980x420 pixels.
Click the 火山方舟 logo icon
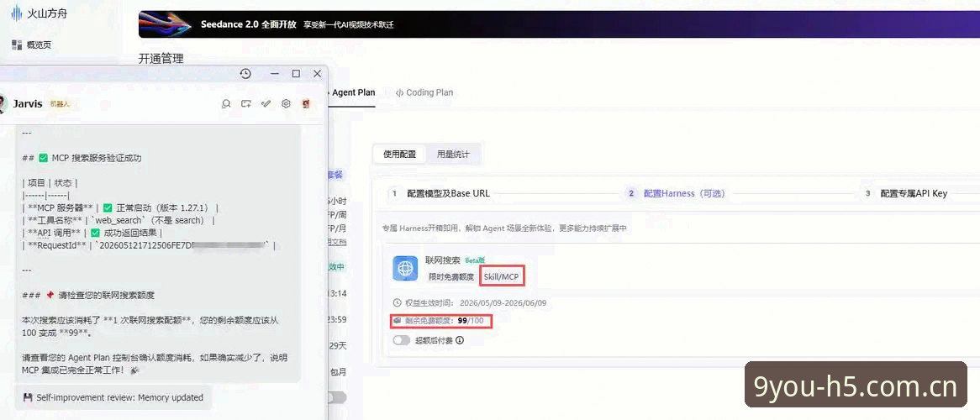click(x=16, y=13)
